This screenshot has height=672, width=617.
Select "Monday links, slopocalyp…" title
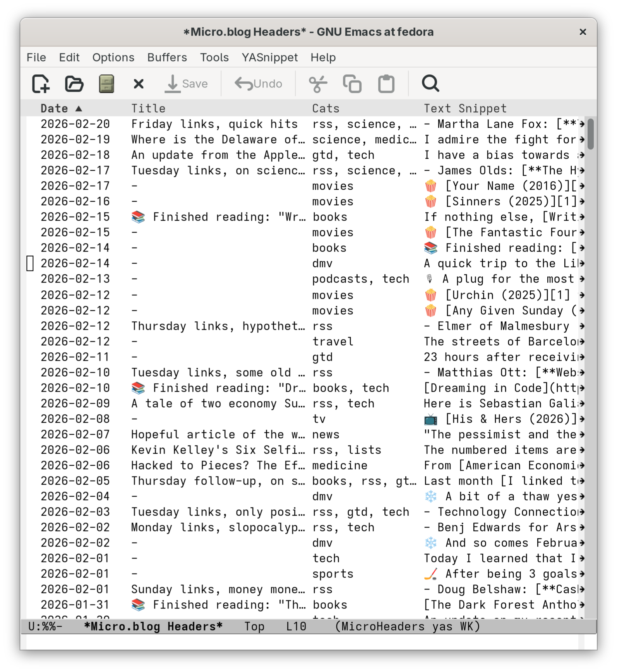pyautogui.click(x=218, y=527)
